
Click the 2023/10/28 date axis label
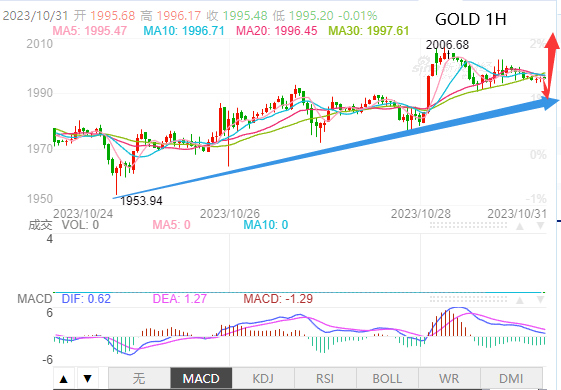421,214
